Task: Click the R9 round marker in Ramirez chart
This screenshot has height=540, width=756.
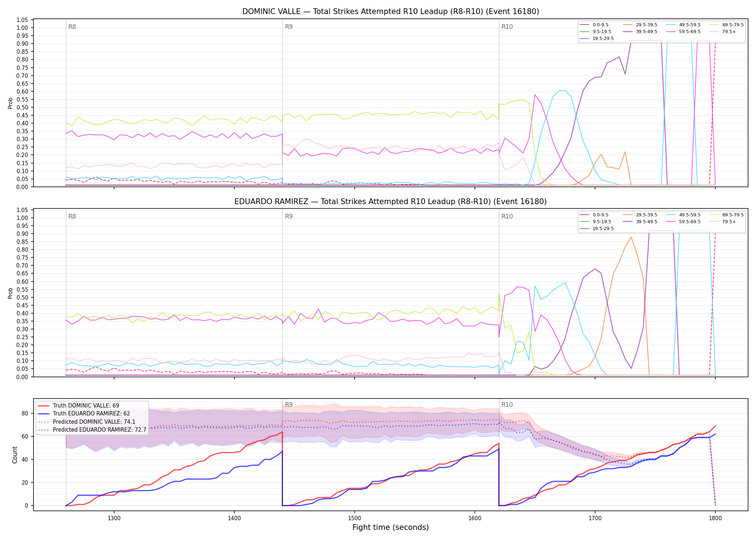Action: coord(289,217)
